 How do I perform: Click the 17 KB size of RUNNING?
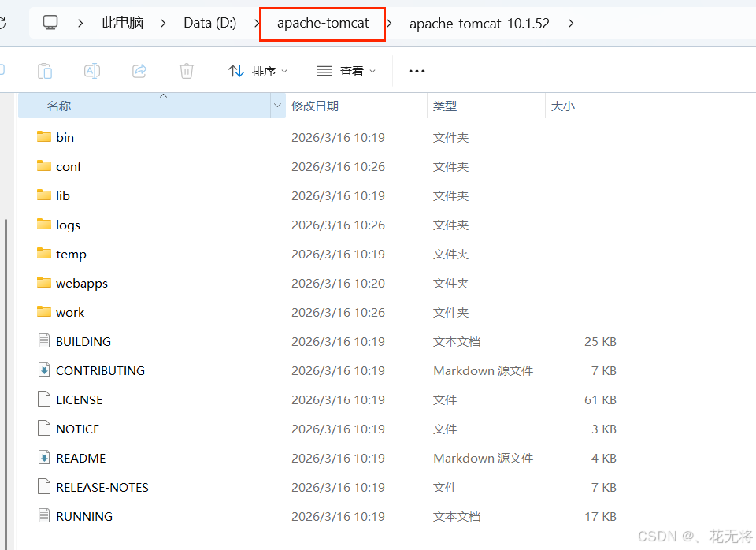600,516
